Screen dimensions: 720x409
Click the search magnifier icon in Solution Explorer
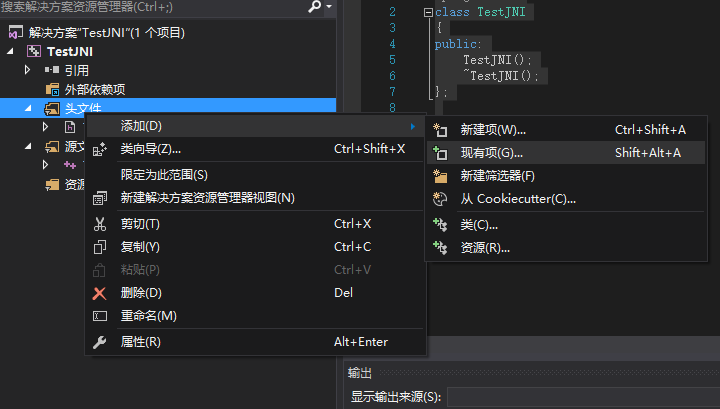coord(314,7)
